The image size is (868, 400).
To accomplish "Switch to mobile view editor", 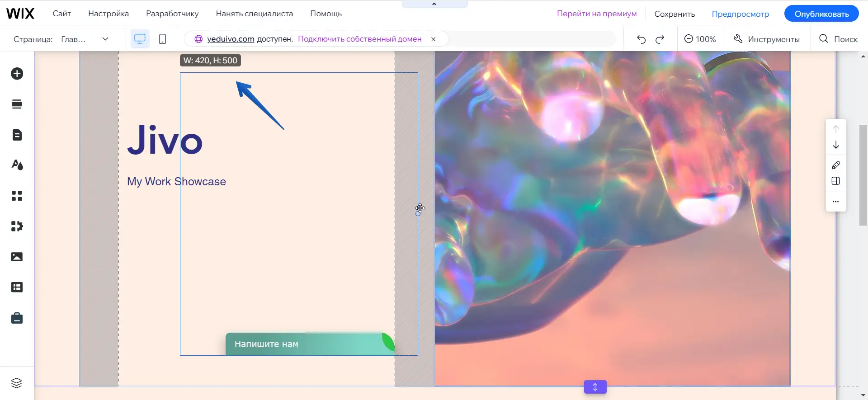I will (162, 39).
